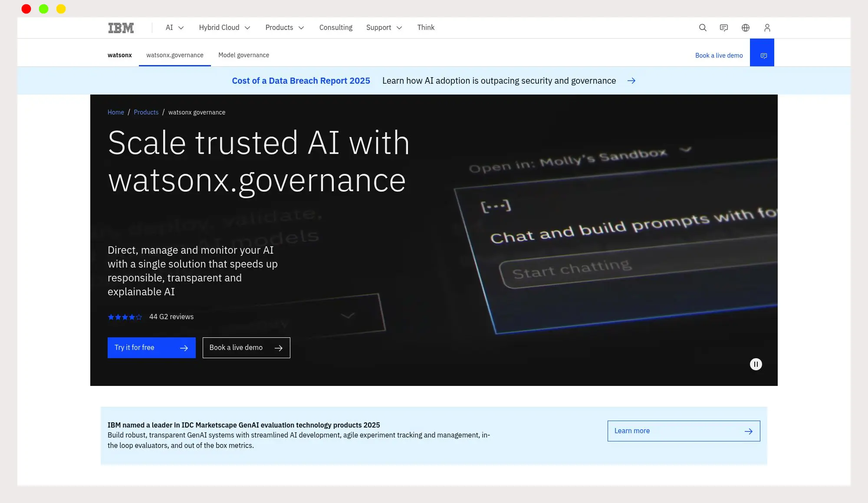The height and width of the screenshot is (503, 868).
Task: Click the IBM logo
Action: pos(121,28)
